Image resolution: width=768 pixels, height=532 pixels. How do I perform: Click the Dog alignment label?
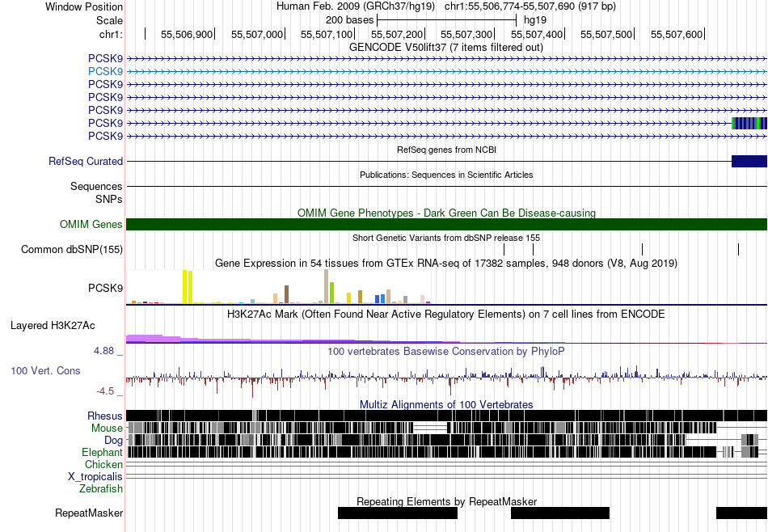pos(113,441)
